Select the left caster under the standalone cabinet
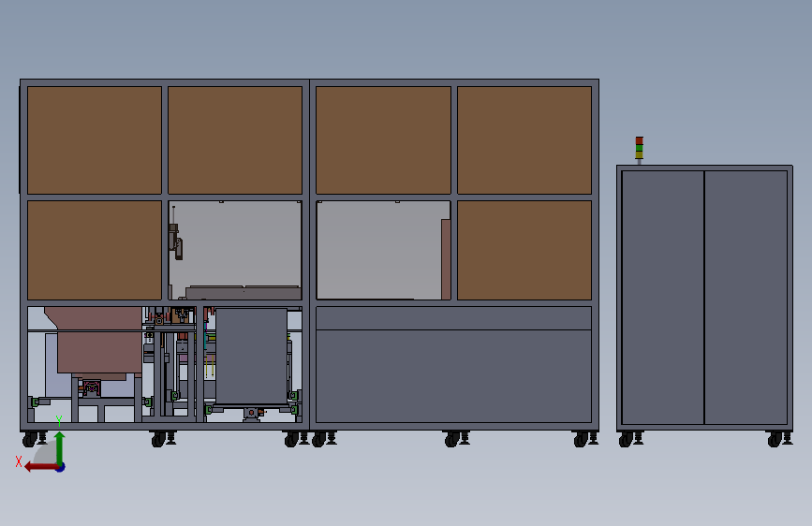 pos(626,440)
